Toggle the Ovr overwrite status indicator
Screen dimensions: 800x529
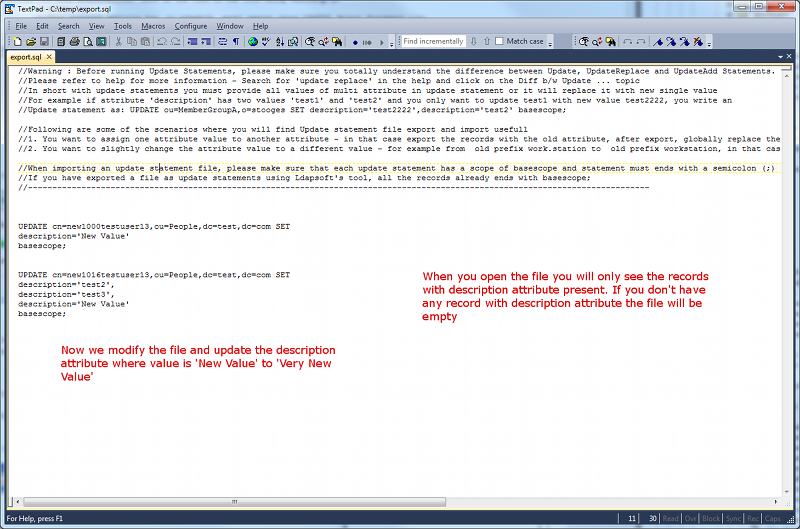pos(690,518)
